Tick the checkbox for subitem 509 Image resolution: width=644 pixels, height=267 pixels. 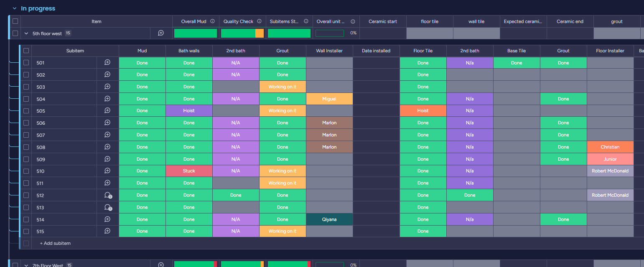pos(26,159)
